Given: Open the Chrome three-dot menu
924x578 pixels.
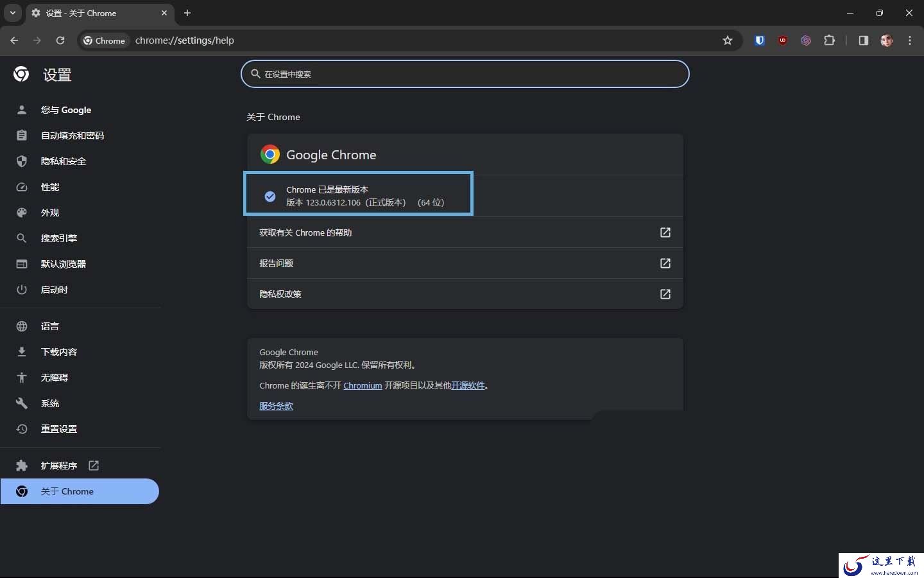Looking at the screenshot, I should point(910,40).
